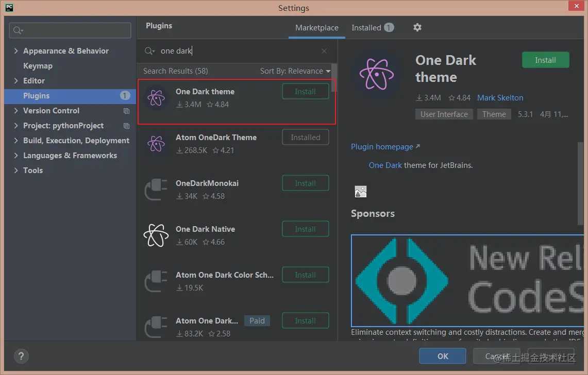
Task: Click the Version Control project-level copy icon
Action: click(x=126, y=111)
